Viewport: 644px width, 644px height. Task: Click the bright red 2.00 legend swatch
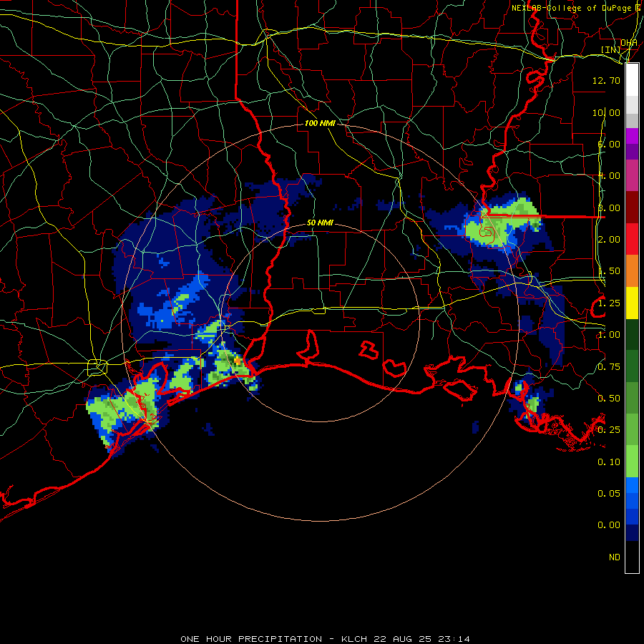[632, 239]
